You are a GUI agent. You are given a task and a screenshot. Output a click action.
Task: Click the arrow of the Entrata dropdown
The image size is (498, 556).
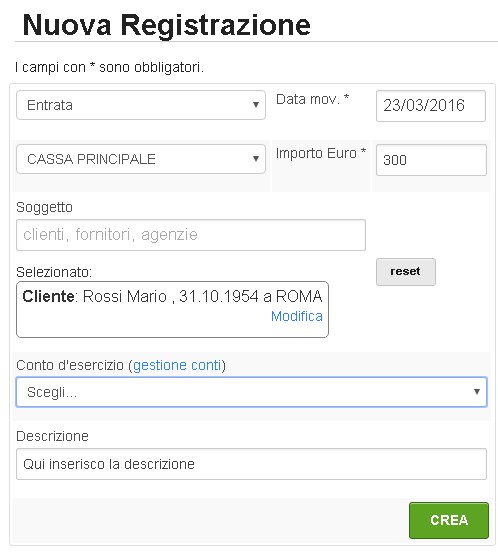point(255,105)
